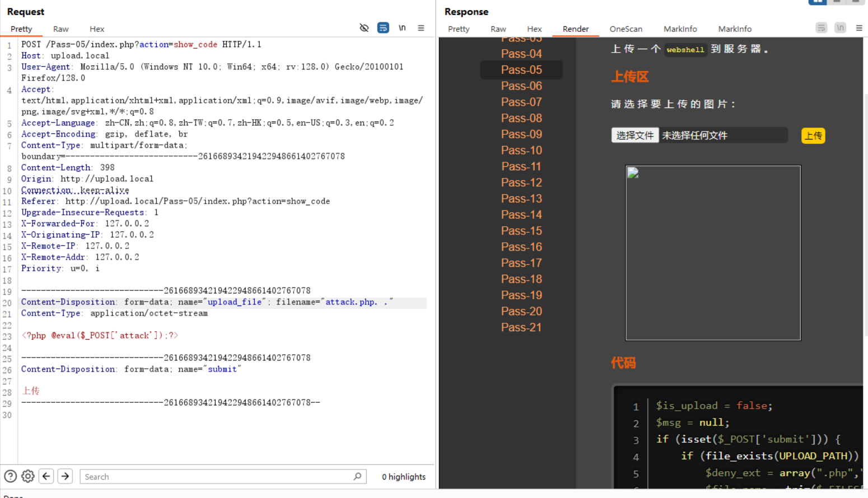This screenshot has height=498, width=868.
Task: Open Pass-18 link in rendered page
Action: [521, 279]
